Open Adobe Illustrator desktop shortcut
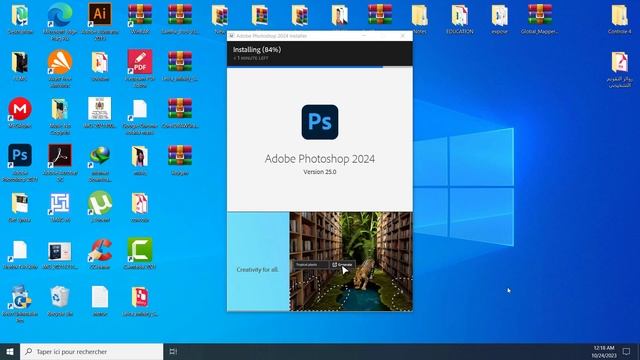 (x=100, y=16)
